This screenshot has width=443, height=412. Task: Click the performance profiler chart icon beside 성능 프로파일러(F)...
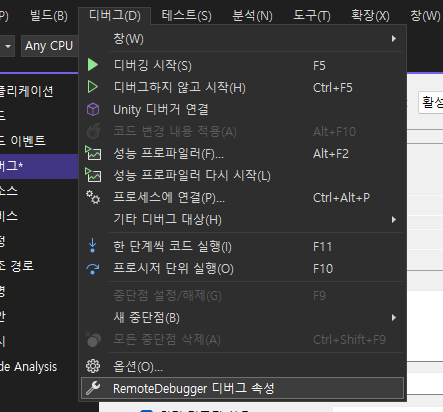[93, 153]
